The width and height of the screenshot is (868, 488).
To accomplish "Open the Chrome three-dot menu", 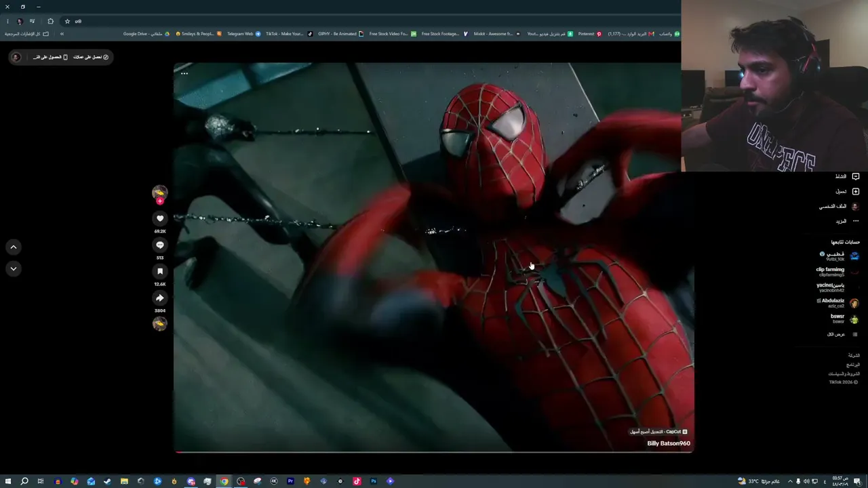I will (7, 21).
